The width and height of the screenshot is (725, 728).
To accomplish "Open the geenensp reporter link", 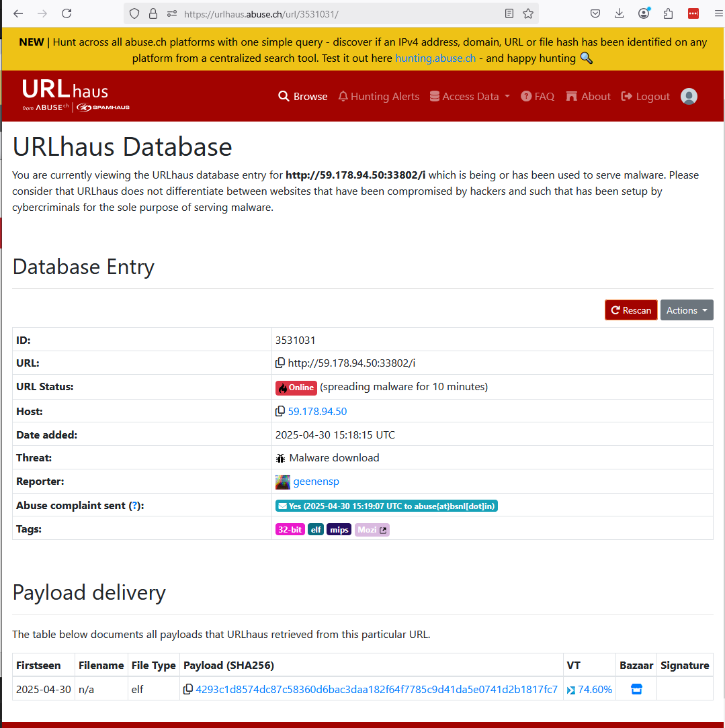I will click(x=316, y=482).
